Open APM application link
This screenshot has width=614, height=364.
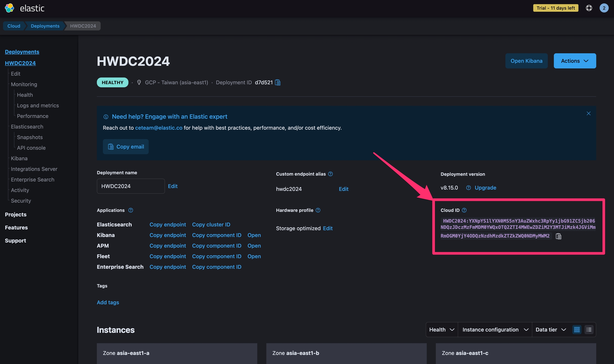(x=254, y=246)
